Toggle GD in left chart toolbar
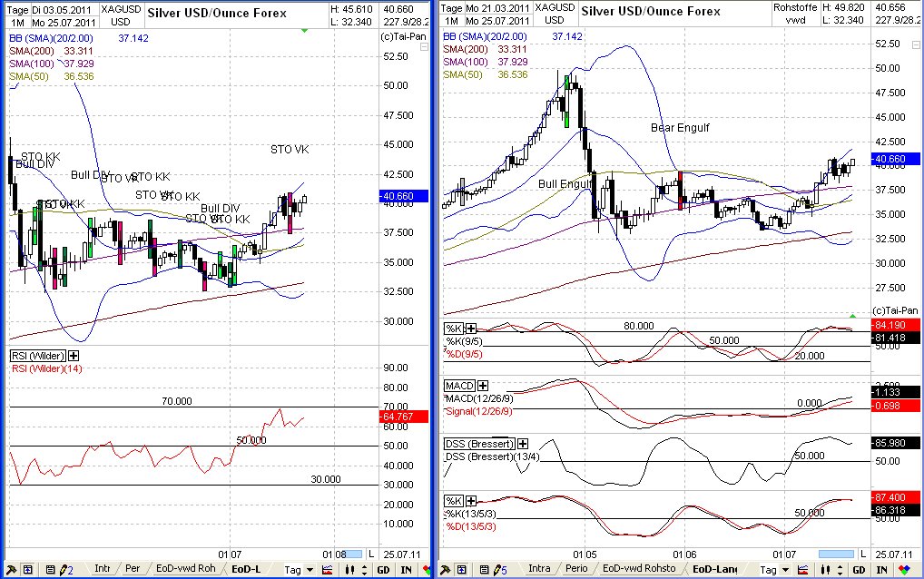Viewport: 924px width, 579px height. [383, 570]
